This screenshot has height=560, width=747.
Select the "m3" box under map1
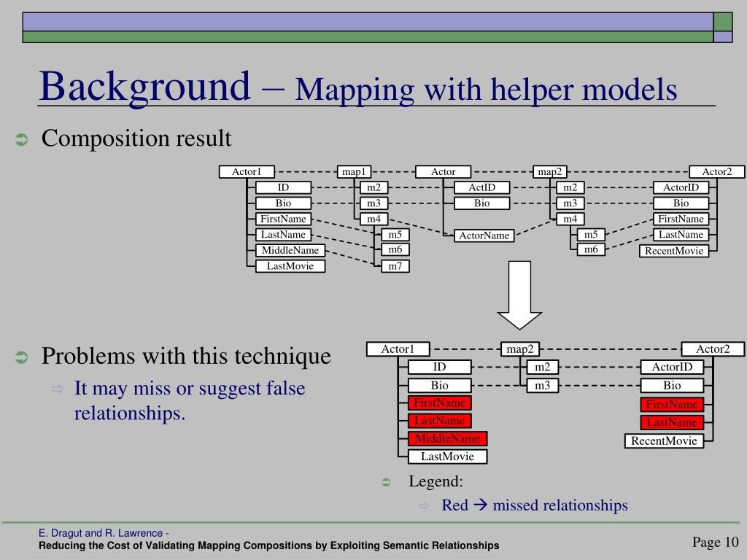click(374, 203)
